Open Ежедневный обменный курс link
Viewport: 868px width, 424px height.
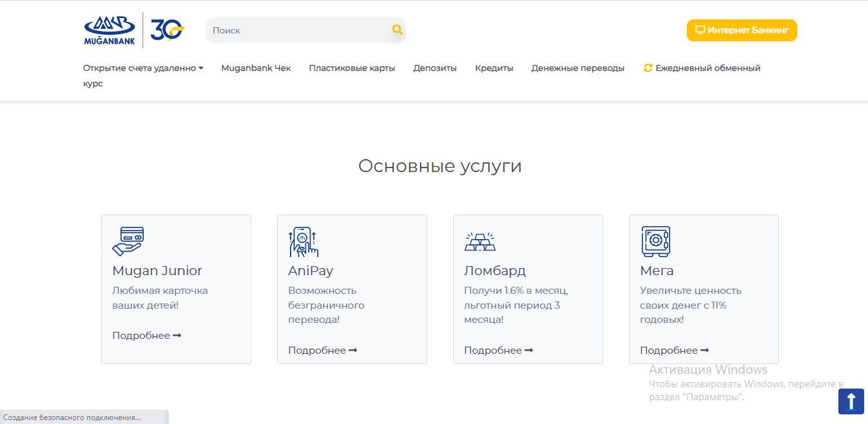coord(707,68)
